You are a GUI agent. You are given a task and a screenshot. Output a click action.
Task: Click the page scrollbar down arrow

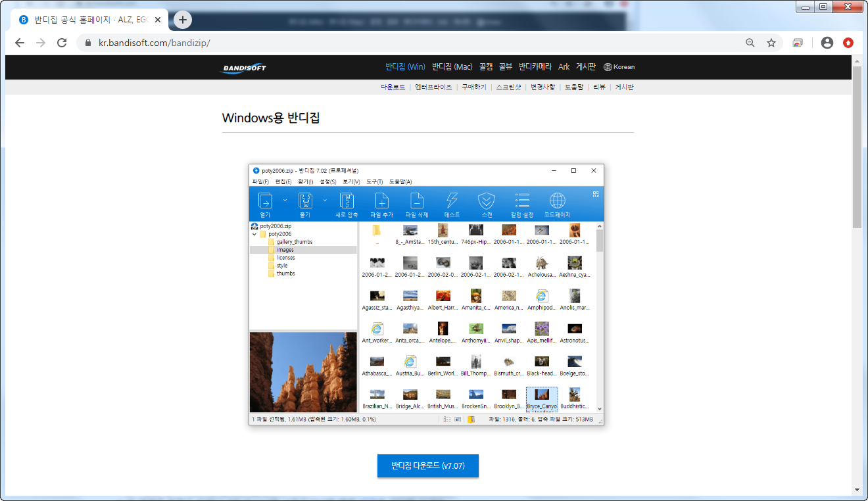(857, 489)
